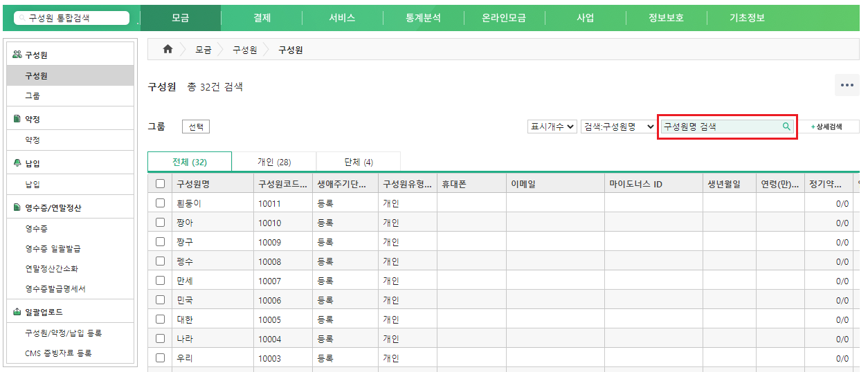Click member name 흰둥이
Screen dimensions: 868x372
pos(188,203)
